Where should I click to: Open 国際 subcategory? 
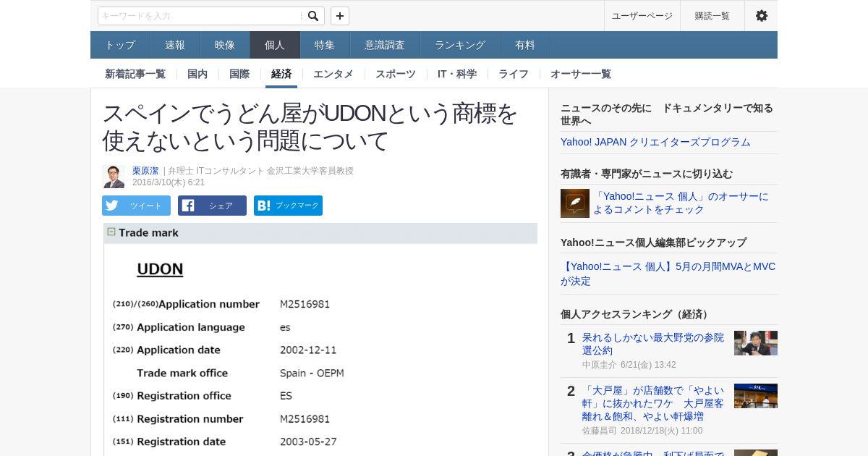tap(239, 74)
